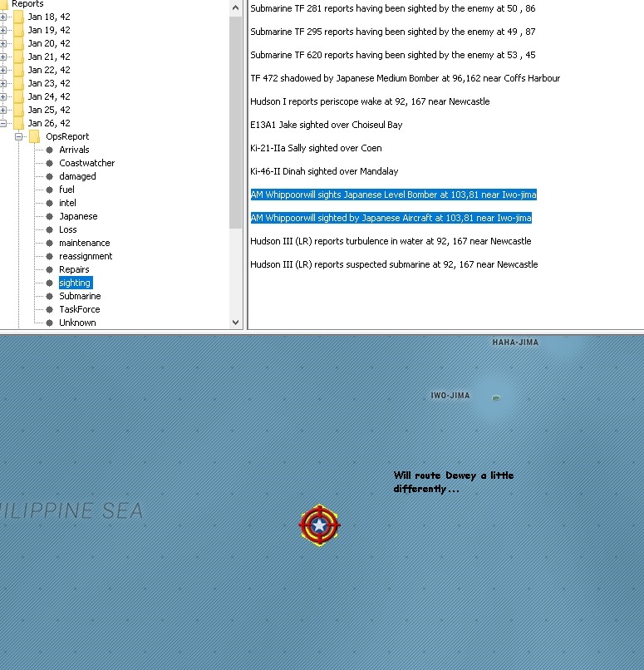Collapse the OpsReport folder

pyautogui.click(x=19, y=136)
